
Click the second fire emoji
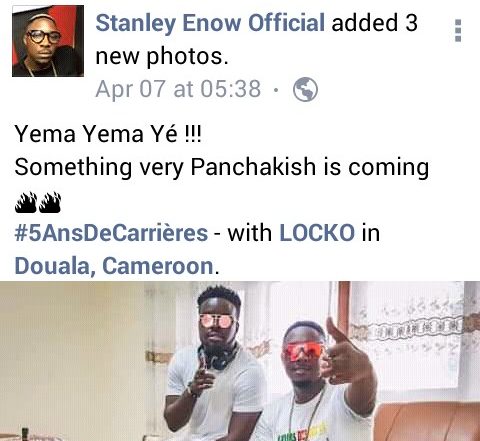50,202
